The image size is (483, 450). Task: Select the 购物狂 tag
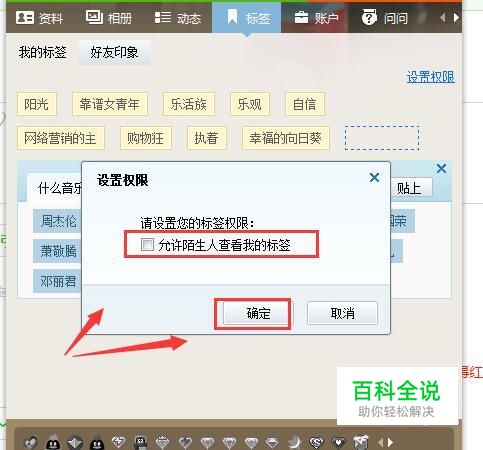(146, 138)
